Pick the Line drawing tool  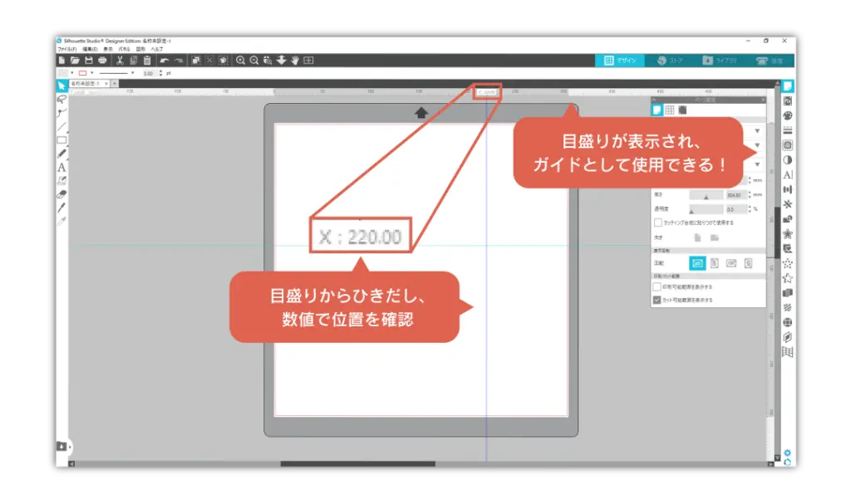(x=61, y=126)
